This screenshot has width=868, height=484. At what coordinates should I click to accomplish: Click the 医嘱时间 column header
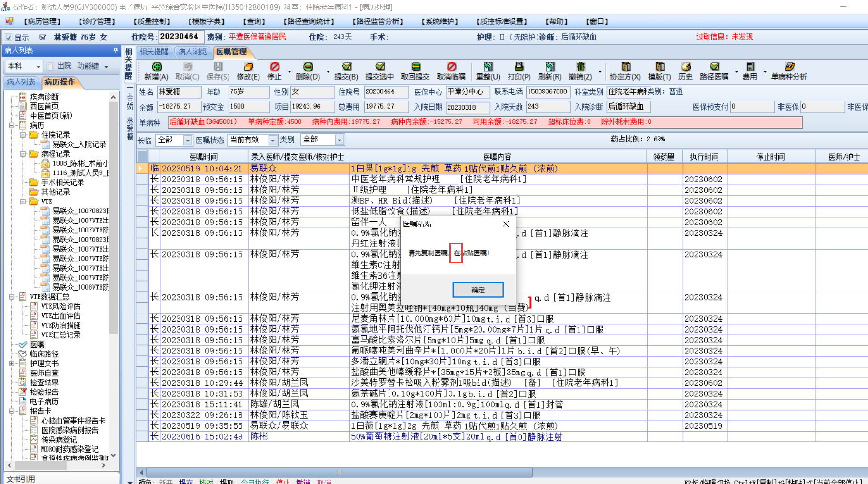203,157
